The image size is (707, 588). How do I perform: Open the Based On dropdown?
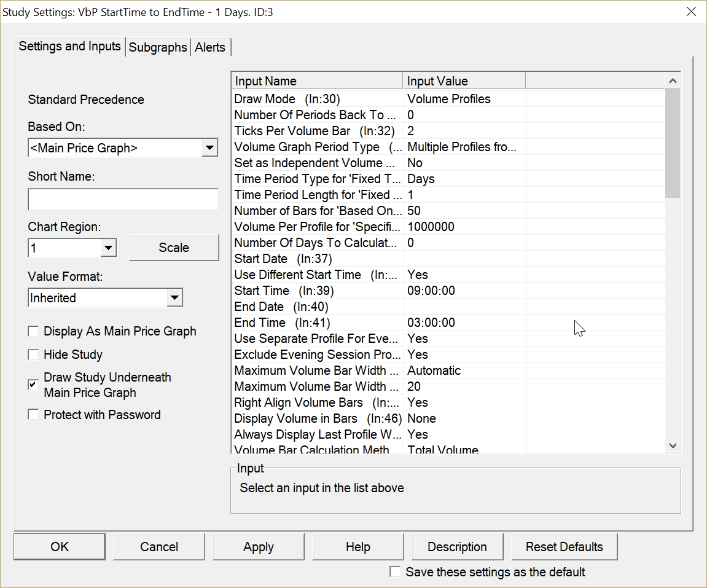[x=209, y=148]
